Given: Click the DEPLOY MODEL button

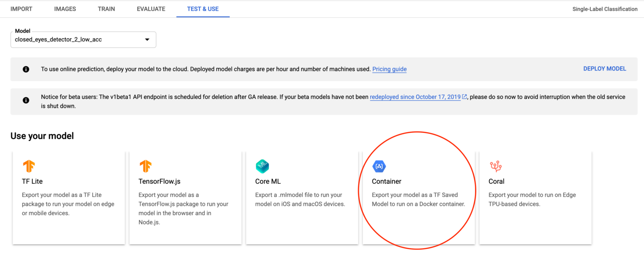Looking at the screenshot, I should coord(605,68).
